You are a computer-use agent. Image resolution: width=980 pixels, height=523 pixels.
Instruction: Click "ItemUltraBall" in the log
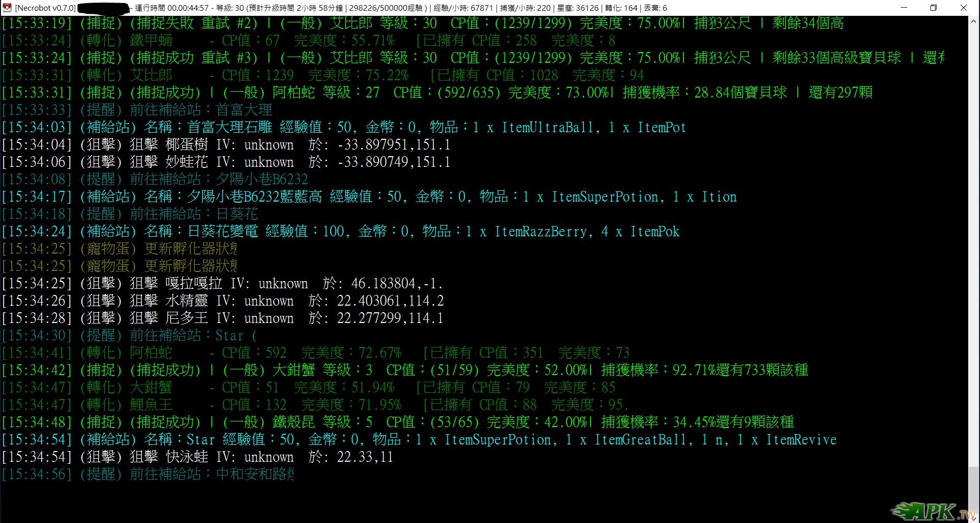[547, 128]
